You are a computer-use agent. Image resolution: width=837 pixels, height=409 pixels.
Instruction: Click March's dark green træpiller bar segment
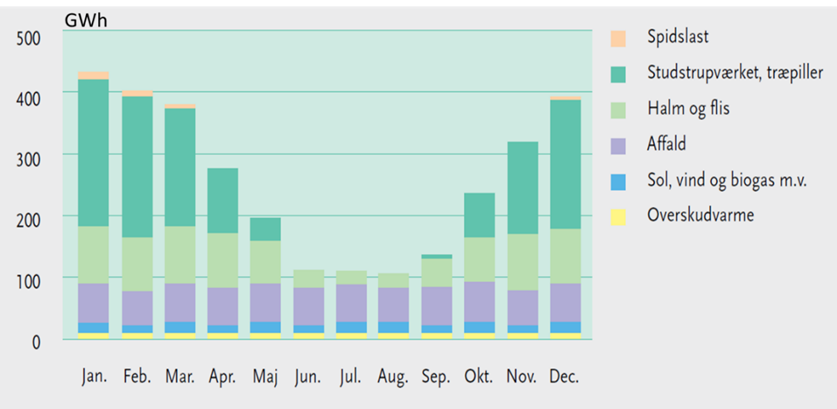[180, 167]
